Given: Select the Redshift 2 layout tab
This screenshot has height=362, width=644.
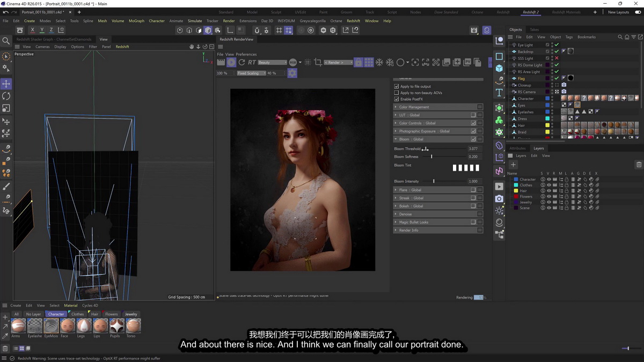Looking at the screenshot, I should tap(531, 12).
